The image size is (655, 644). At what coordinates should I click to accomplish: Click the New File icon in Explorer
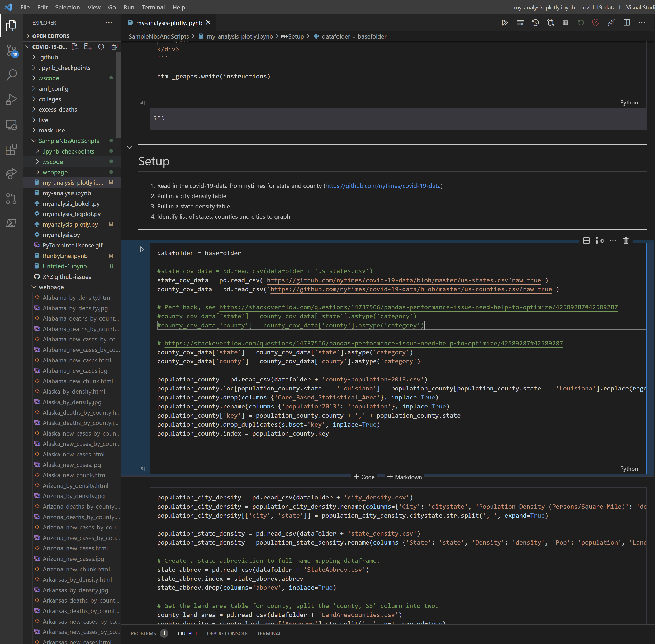[x=75, y=47]
